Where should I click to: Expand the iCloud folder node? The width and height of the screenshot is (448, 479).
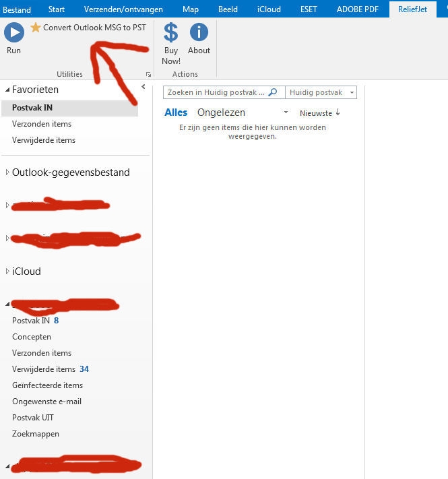[7, 272]
